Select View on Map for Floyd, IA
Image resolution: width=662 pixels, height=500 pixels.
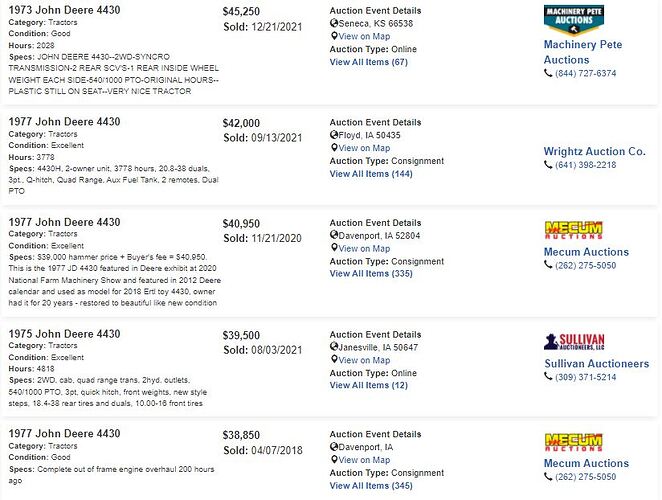pos(364,148)
